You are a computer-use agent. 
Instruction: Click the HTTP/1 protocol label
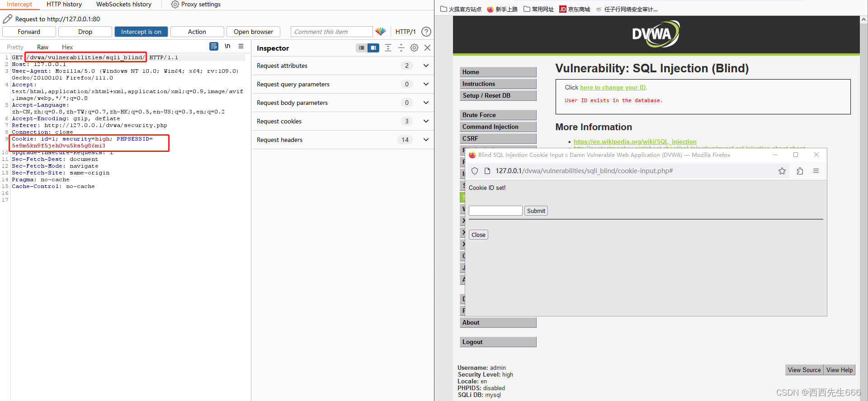(406, 32)
